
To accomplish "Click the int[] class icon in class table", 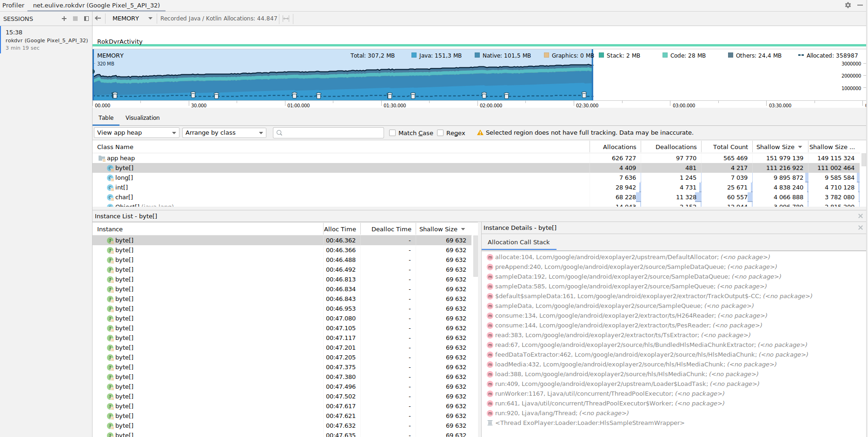I will point(110,188).
